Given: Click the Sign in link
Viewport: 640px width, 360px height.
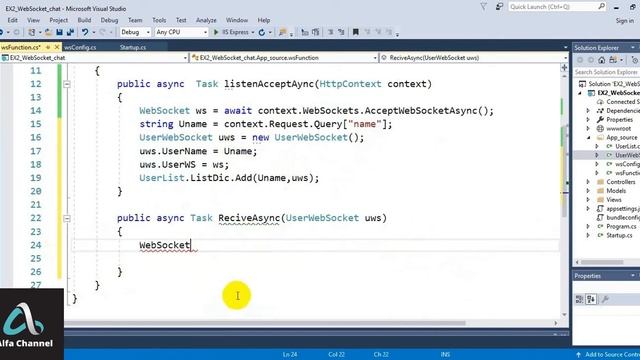Looking at the screenshot, I should [625, 20].
